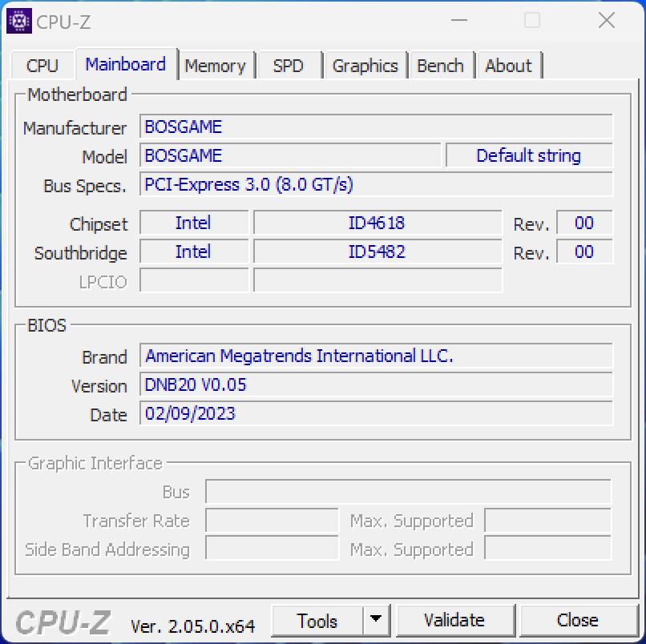
Task: Click the BIOS date 02/09/2023
Action: (x=376, y=413)
